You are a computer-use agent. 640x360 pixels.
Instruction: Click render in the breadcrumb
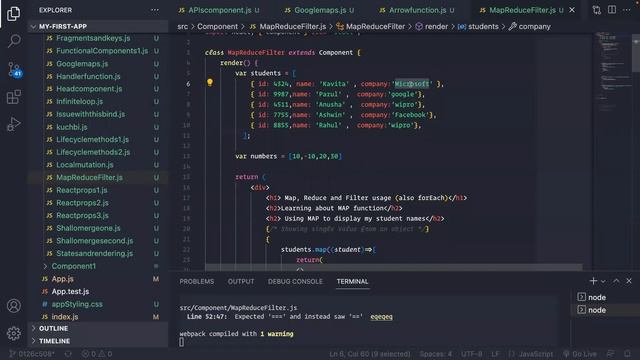click(432, 27)
